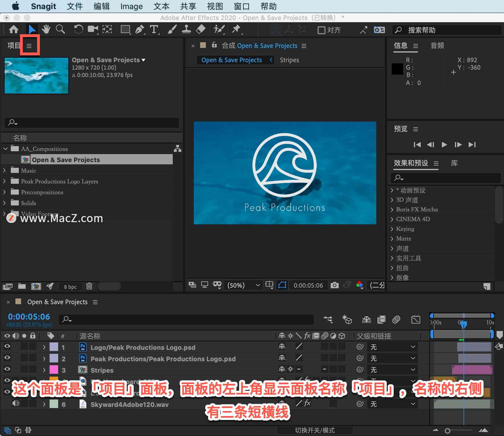Expand the Keying effects category
Screen dimensions: 504x436
(392, 229)
